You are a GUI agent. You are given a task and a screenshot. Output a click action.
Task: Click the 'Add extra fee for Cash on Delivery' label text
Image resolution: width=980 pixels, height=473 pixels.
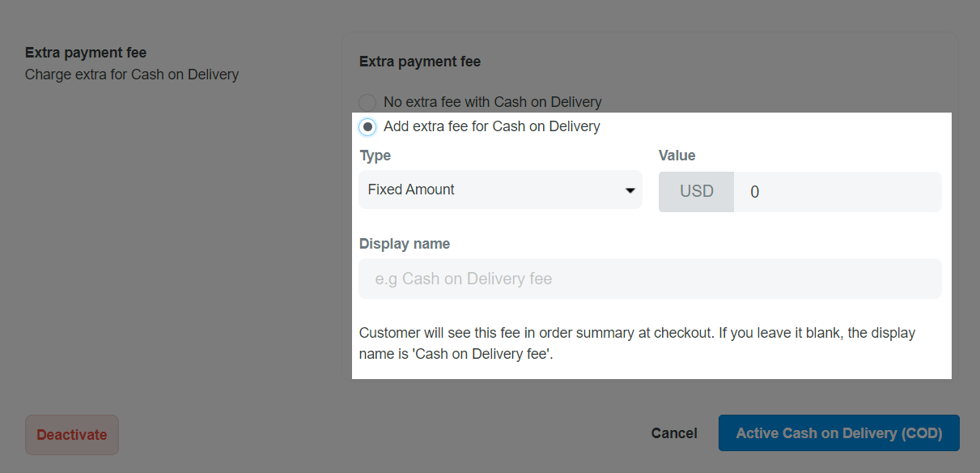492,126
